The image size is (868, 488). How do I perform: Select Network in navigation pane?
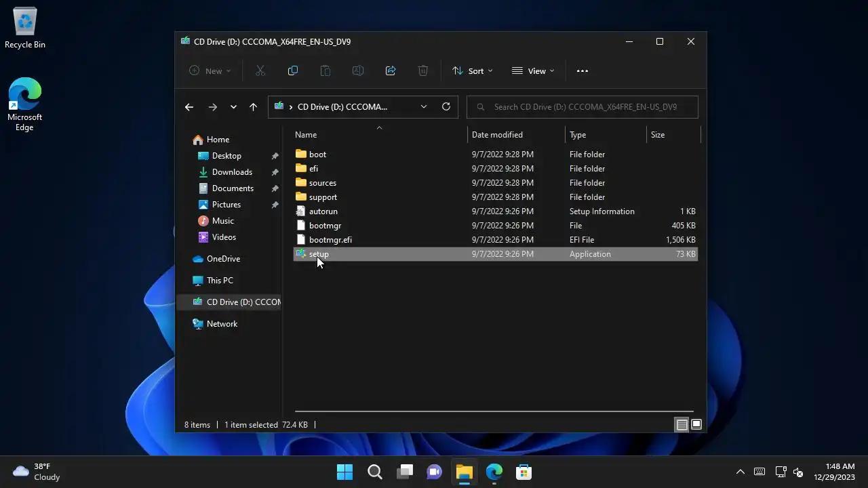(222, 324)
